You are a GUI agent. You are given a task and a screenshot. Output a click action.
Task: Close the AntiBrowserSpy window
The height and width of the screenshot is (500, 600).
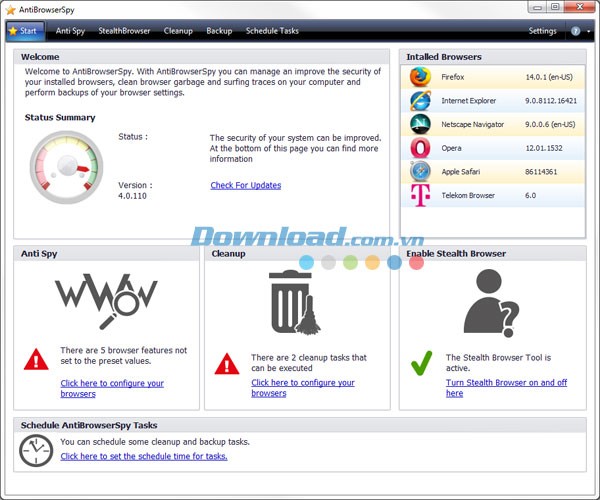[x=580, y=7]
